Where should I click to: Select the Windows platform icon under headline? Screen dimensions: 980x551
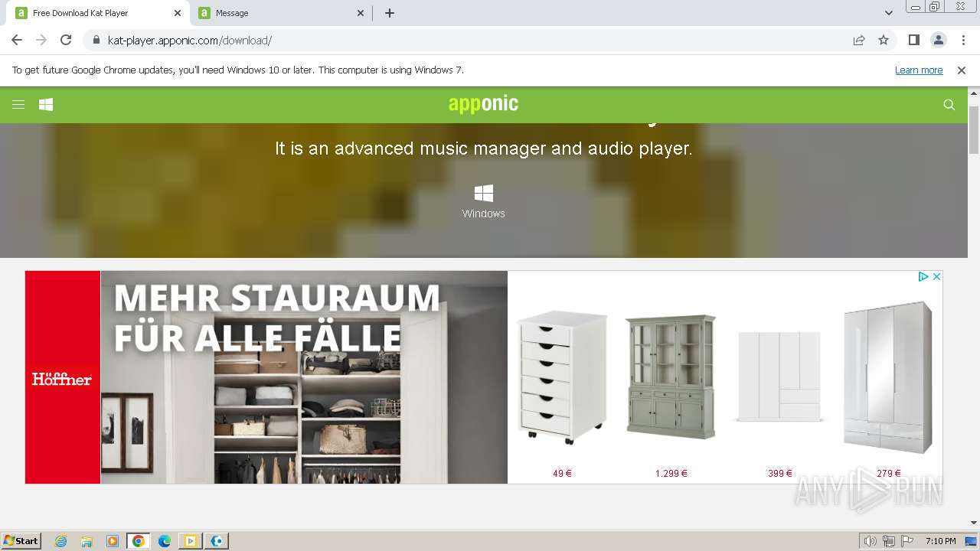click(x=484, y=193)
